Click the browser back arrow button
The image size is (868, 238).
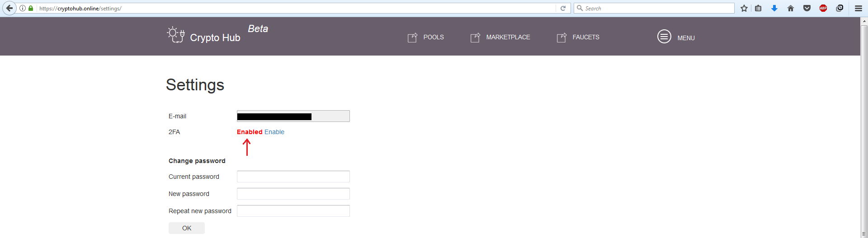pyautogui.click(x=9, y=8)
